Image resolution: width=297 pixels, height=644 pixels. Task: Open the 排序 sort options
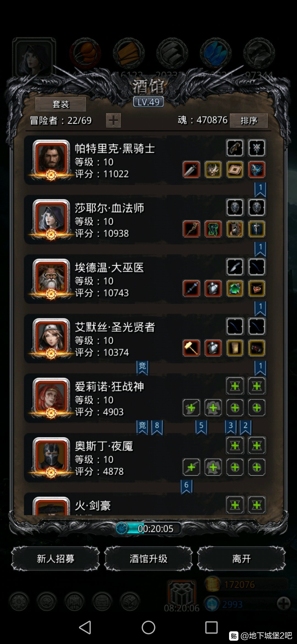click(249, 121)
